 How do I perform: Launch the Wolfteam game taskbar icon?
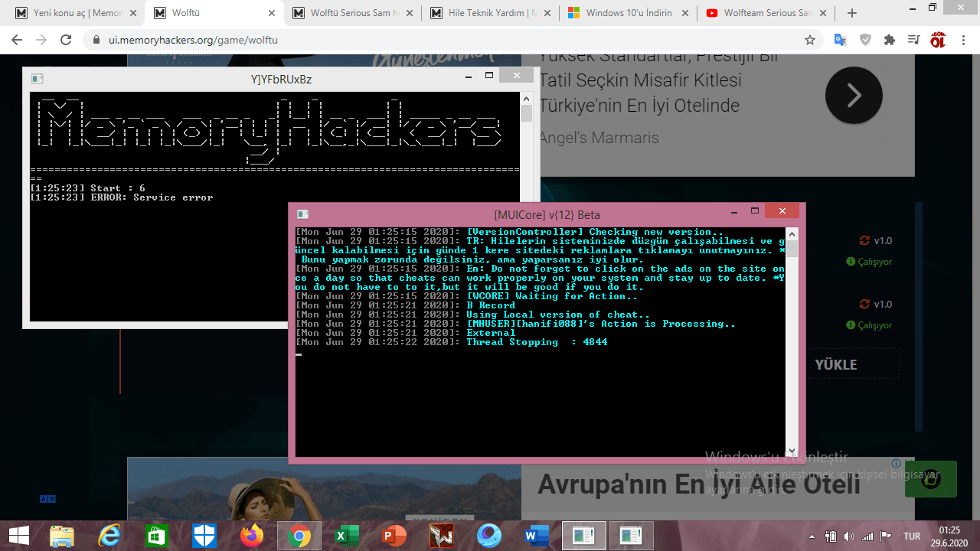tap(441, 536)
